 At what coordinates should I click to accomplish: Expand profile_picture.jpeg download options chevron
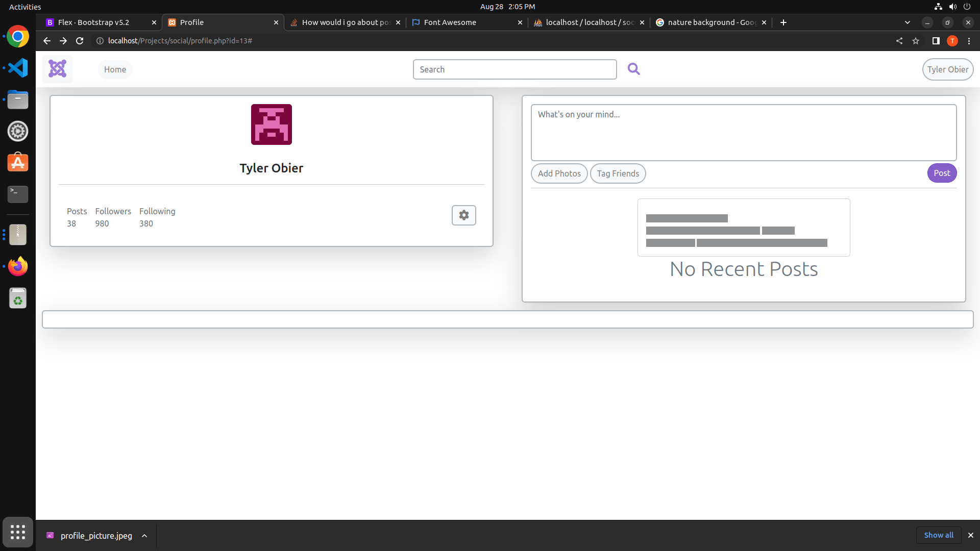click(x=144, y=536)
